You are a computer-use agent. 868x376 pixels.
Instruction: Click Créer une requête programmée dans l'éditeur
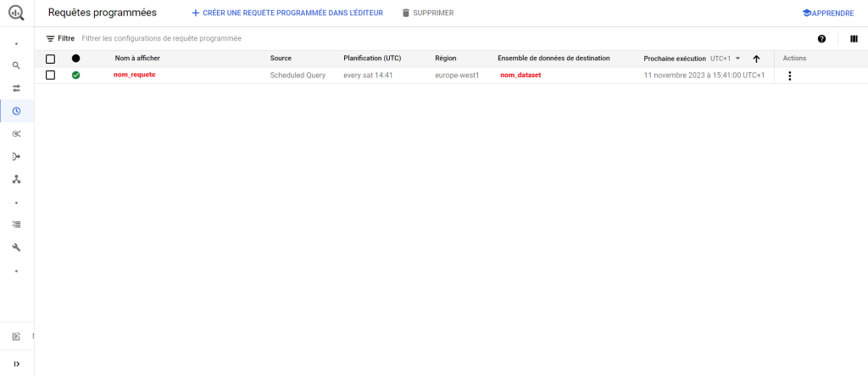click(x=287, y=14)
